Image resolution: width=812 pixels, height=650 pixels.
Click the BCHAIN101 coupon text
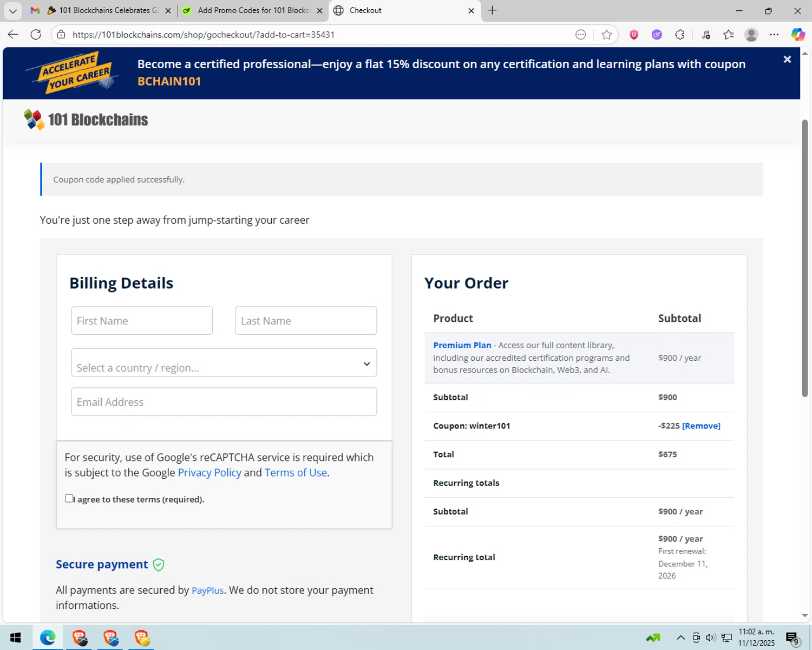tap(169, 81)
